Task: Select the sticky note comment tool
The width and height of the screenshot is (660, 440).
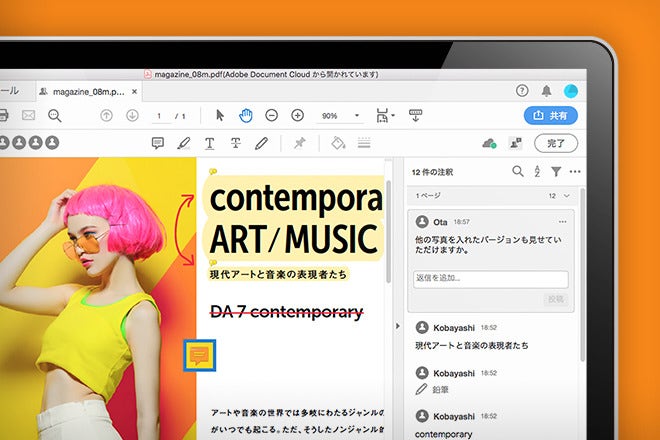Action: click(158, 143)
